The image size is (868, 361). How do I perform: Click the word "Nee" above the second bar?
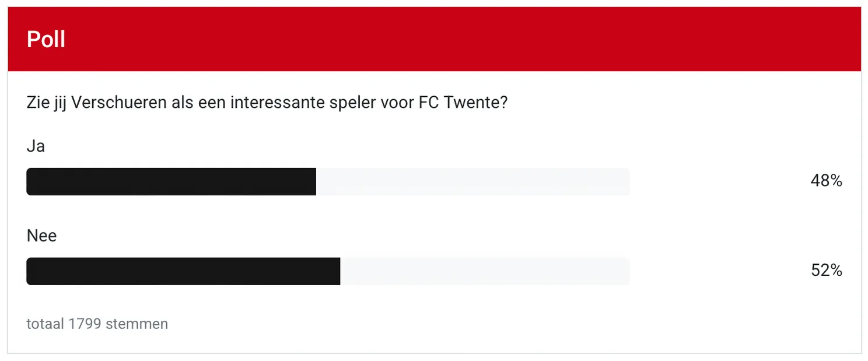click(41, 236)
